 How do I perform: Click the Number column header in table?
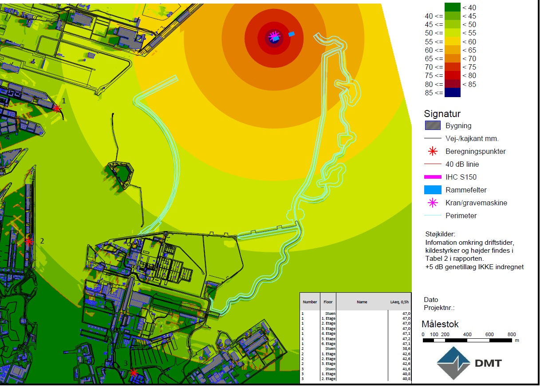click(310, 302)
